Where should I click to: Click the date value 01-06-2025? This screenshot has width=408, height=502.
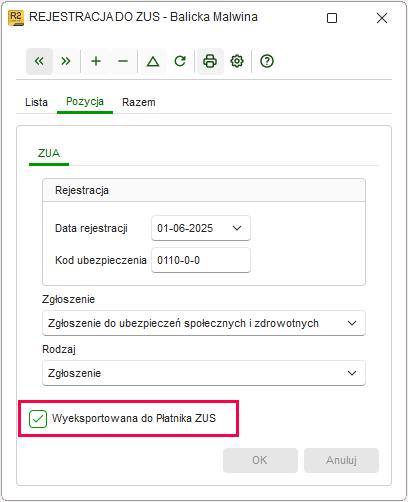(x=185, y=228)
